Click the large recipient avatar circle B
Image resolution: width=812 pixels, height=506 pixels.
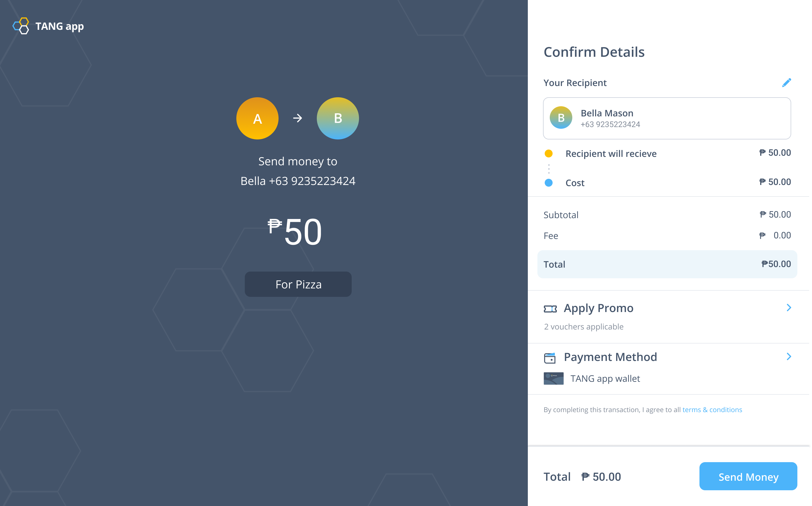(338, 118)
